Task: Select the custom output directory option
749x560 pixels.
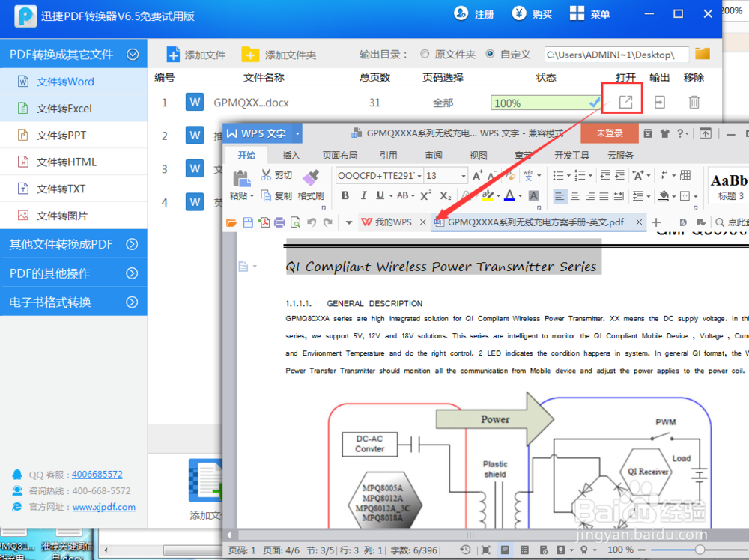Action: coord(490,53)
